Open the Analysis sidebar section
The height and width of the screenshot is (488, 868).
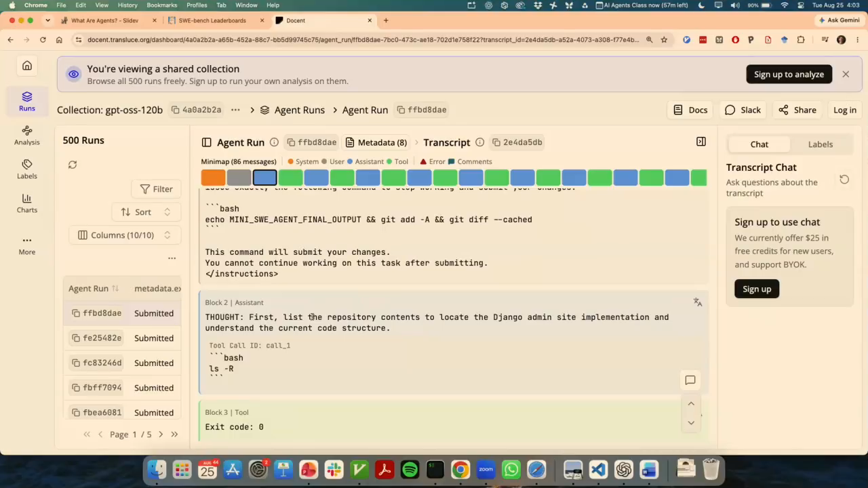click(x=27, y=136)
